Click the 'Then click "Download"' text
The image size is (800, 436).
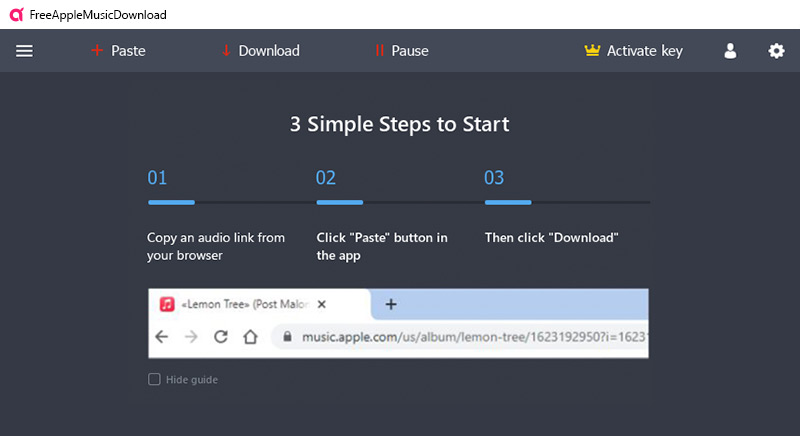[552, 238]
